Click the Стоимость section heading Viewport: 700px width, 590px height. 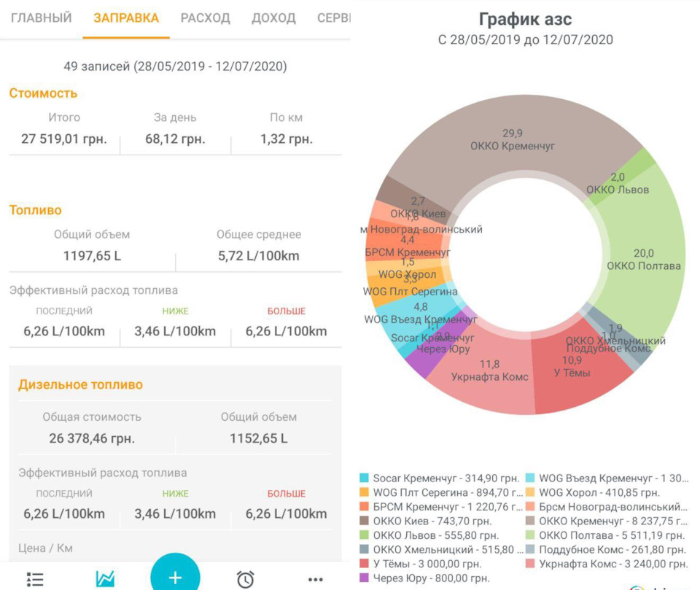[43, 93]
